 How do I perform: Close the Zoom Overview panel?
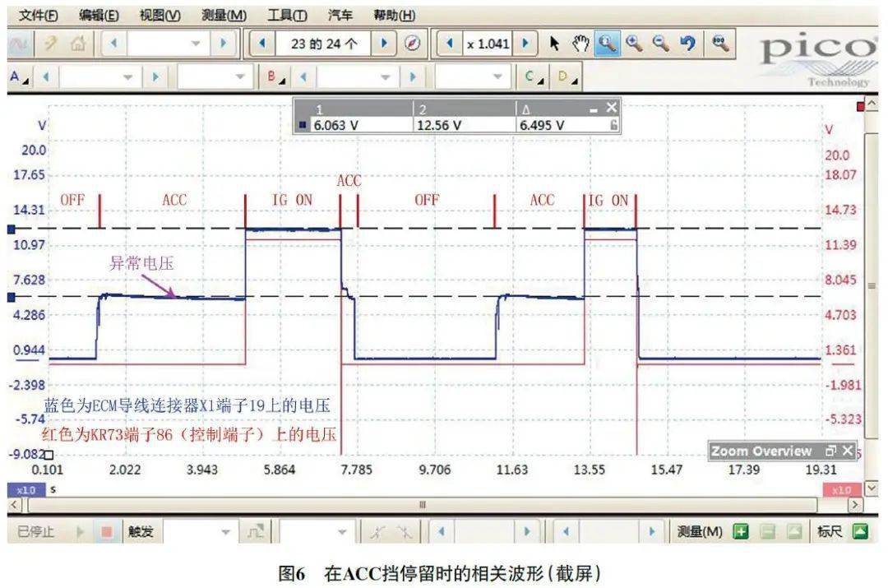848,451
